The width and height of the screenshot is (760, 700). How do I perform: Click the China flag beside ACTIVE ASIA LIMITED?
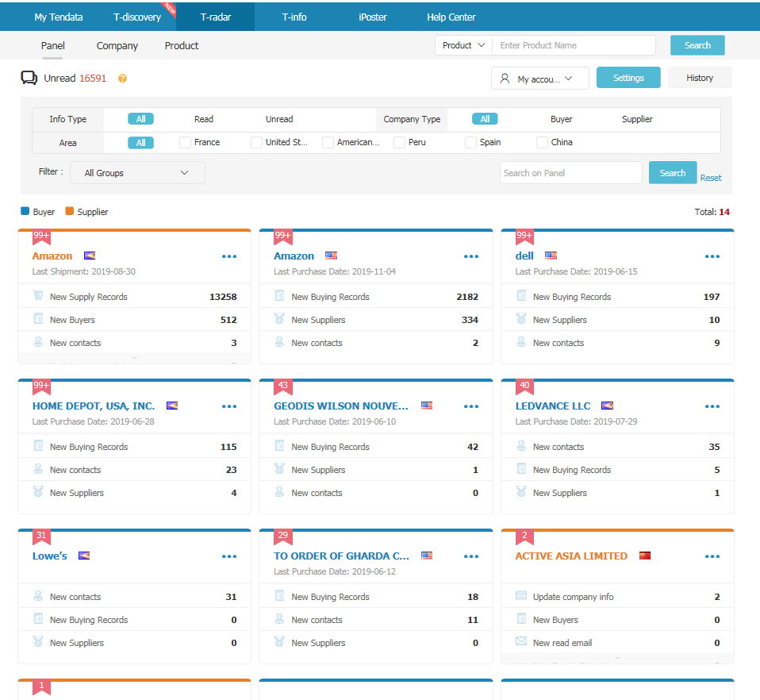point(645,556)
